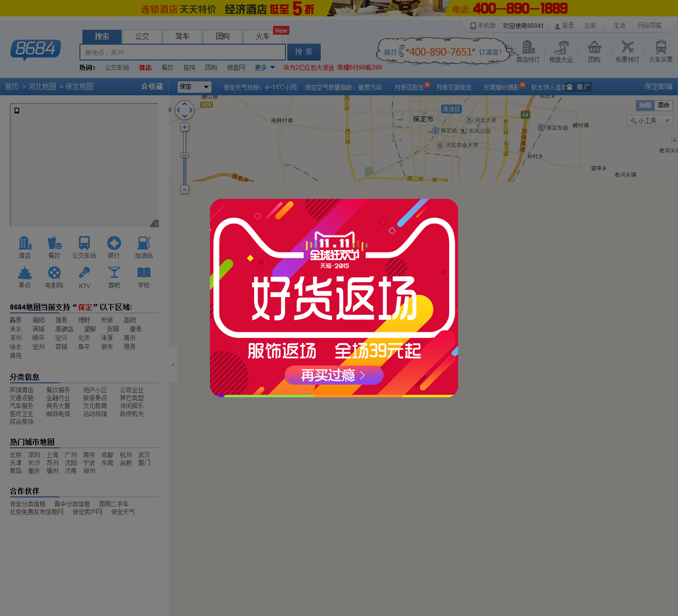Click the map pan direction control
678x616 pixels.
click(185, 110)
